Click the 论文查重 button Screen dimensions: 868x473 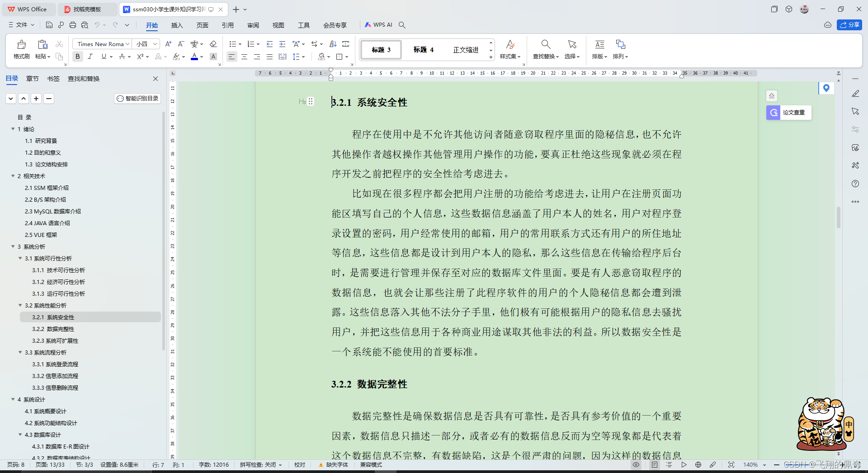pos(789,113)
